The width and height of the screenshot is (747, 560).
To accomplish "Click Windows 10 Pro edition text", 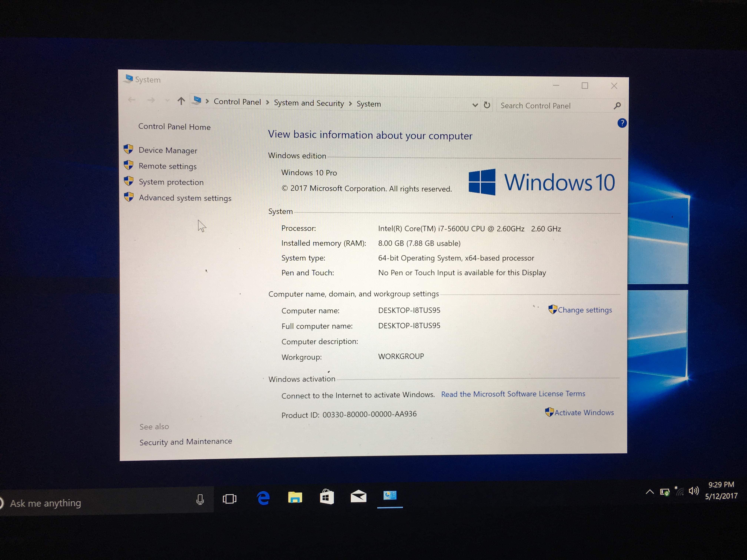I will (309, 173).
